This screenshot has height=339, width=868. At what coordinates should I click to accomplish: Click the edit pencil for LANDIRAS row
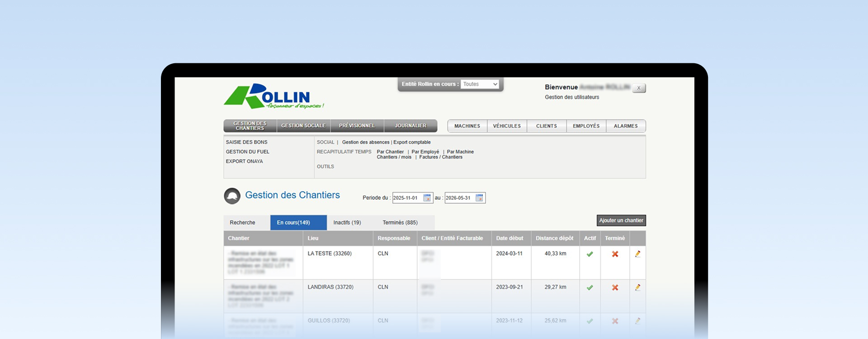click(637, 287)
